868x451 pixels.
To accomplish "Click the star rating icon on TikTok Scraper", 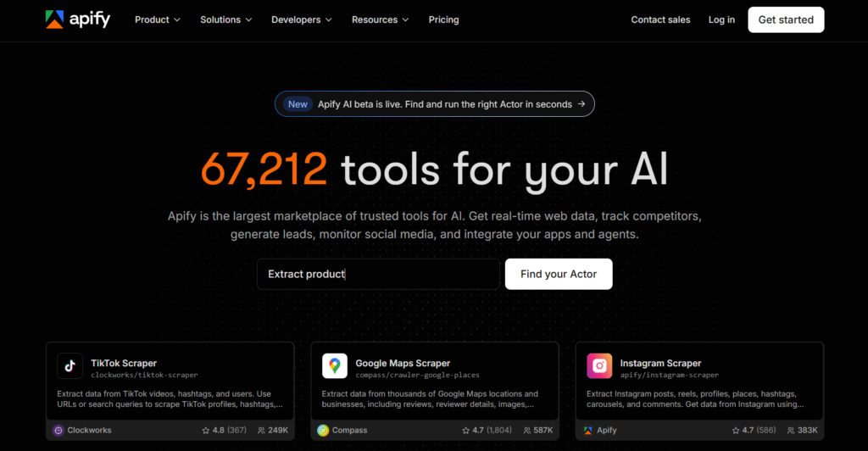I will click(206, 430).
